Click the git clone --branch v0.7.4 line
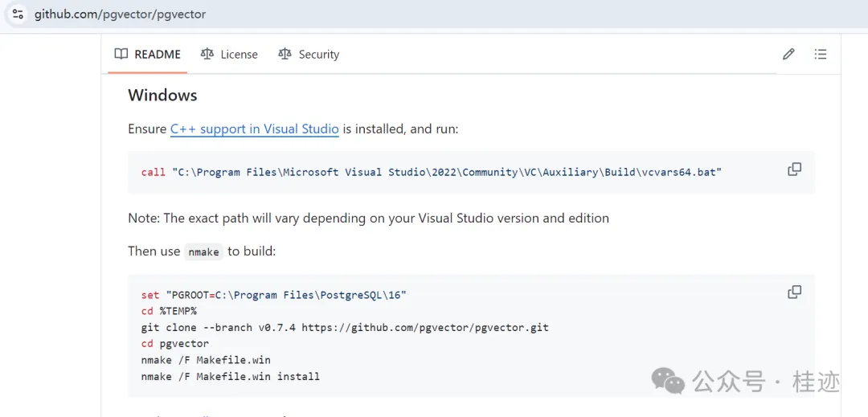The width and height of the screenshot is (868, 417). [345, 328]
